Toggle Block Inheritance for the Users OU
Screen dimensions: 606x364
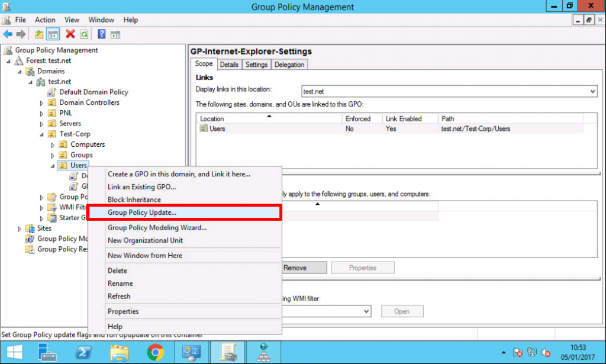click(135, 199)
